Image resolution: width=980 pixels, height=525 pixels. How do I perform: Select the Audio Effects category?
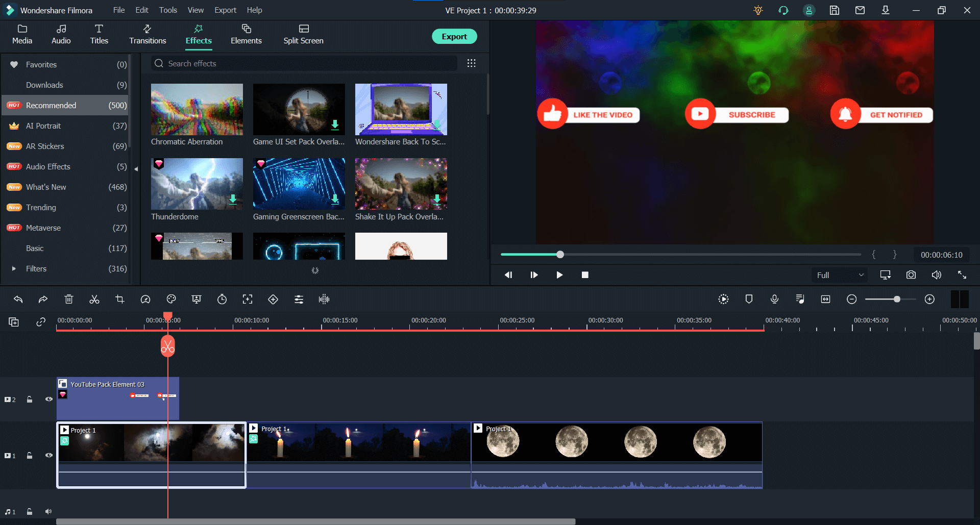click(x=65, y=166)
